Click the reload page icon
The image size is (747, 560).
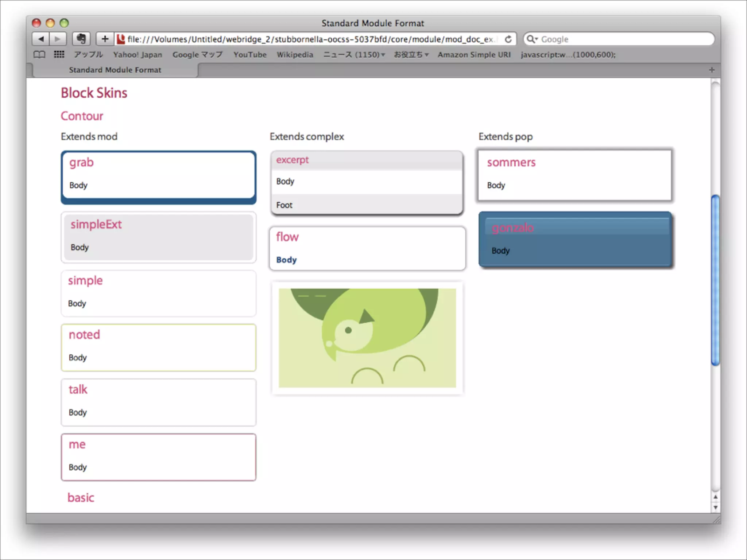[508, 39]
